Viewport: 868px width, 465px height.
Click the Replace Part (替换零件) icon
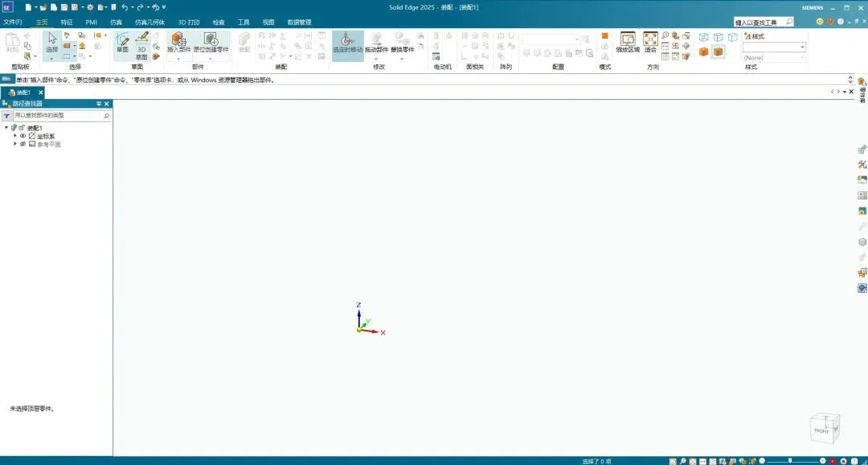point(402,39)
